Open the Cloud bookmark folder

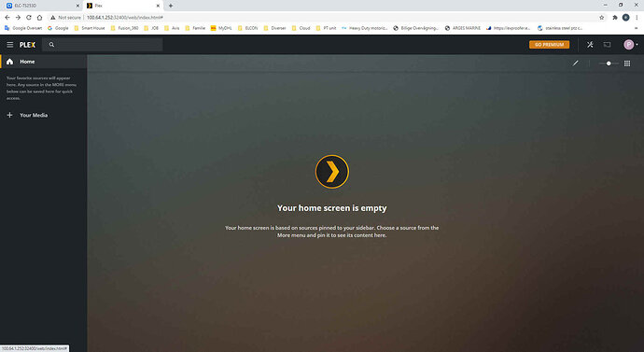point(301,28)
